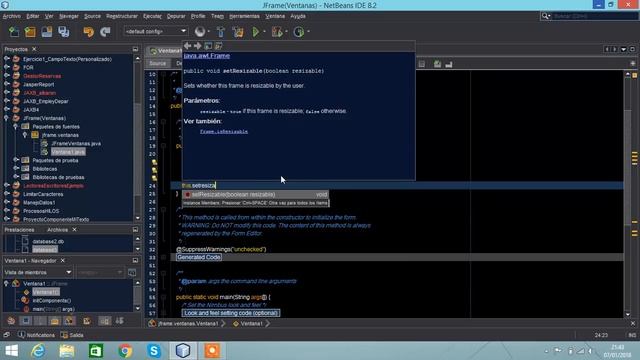The height and width of the screenshot is (360, 640).
Task: Open the java.awt.Frame link
Action: 207,56
